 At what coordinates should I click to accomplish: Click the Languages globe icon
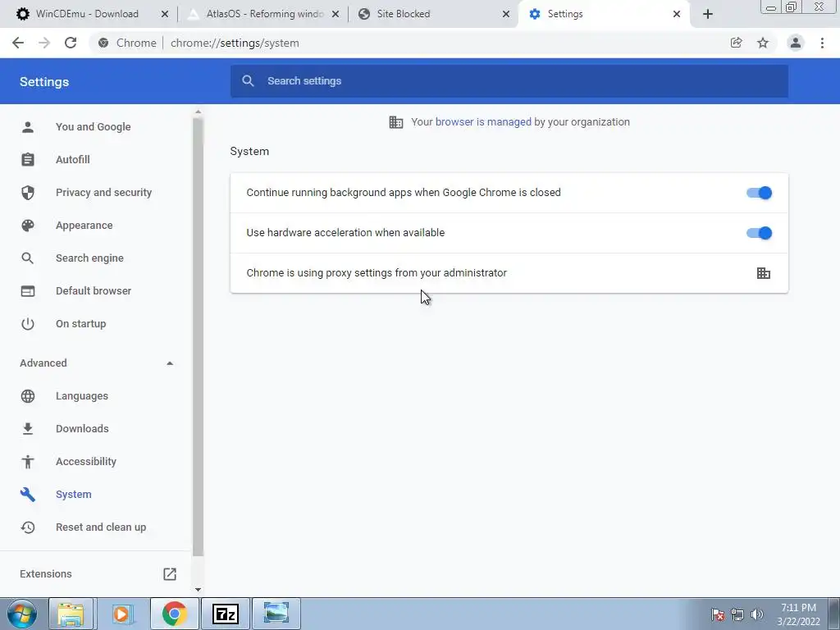tap(28, 396)
